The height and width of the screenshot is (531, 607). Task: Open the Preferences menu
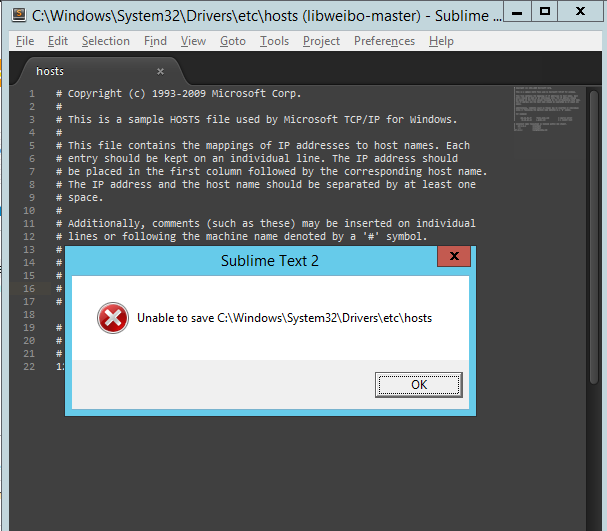[384, 41]
